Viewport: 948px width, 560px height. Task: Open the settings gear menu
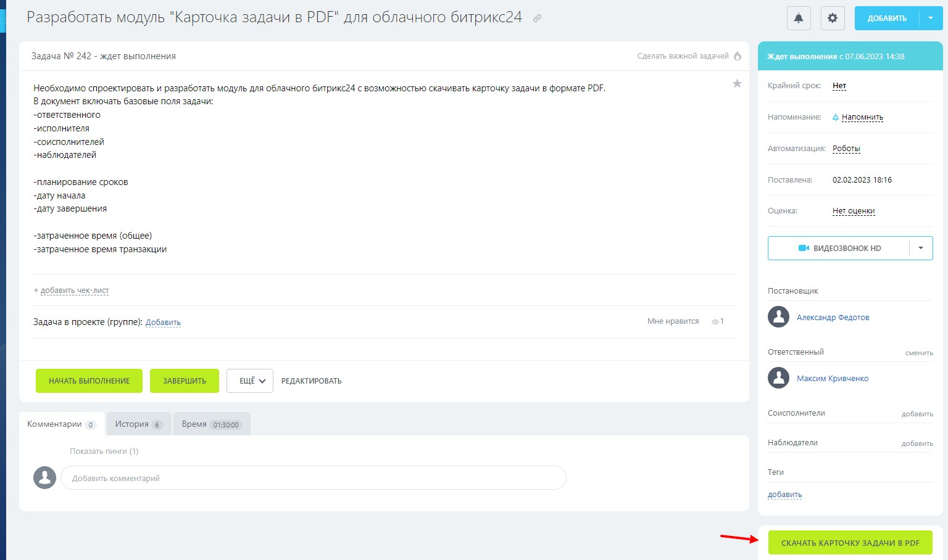tap(833, 18)
